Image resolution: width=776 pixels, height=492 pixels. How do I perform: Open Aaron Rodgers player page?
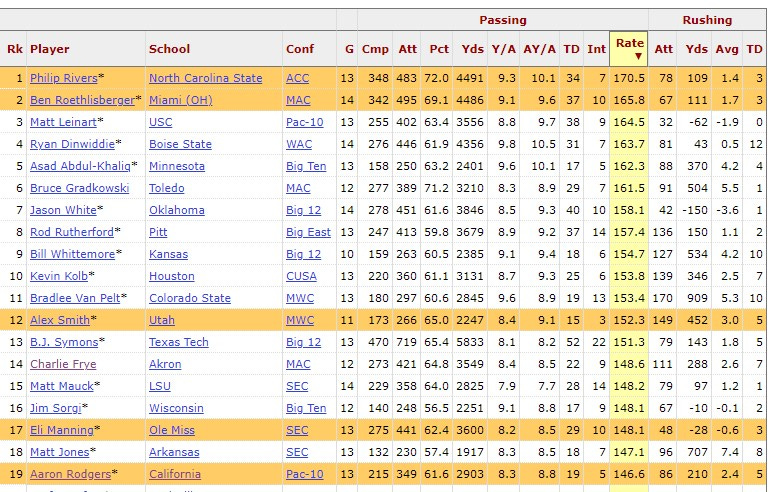[x=70, y=474]
